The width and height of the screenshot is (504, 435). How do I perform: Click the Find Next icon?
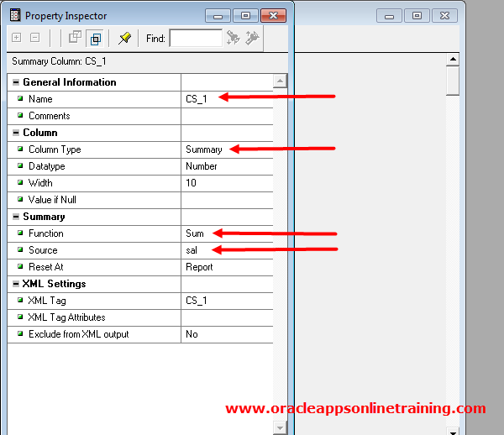pos(234,38)
